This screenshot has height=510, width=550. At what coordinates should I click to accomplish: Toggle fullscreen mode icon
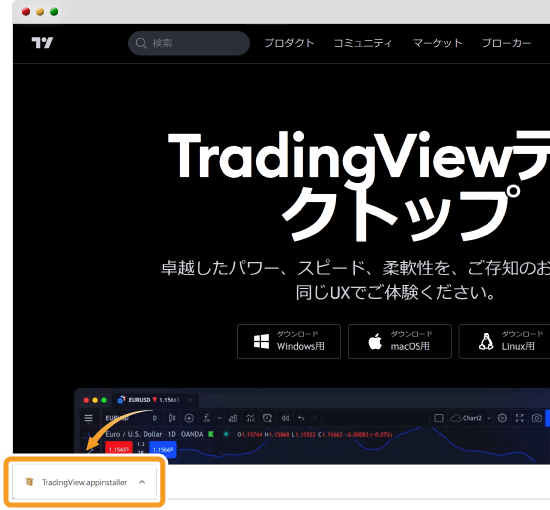pyautogui.click(x=519, y=418)
